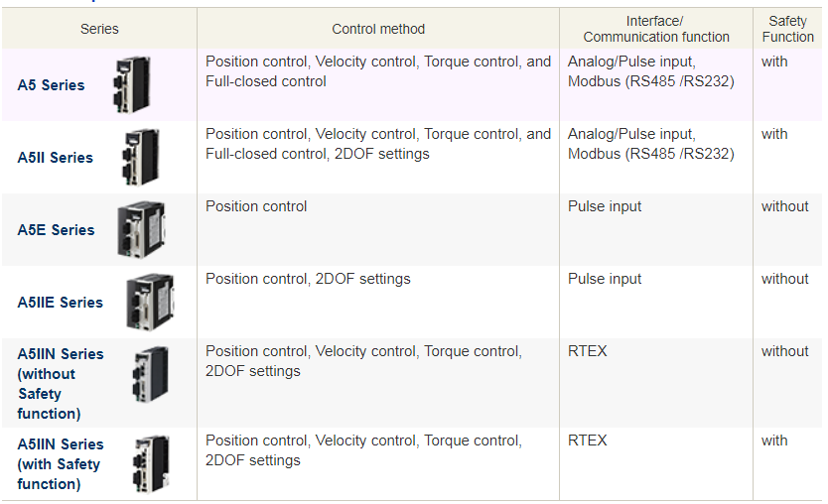Image resolution: width=828 pixels, height=504 pixels.
Task: Click the A5IIE Series servo driver image
Action: 150,302
